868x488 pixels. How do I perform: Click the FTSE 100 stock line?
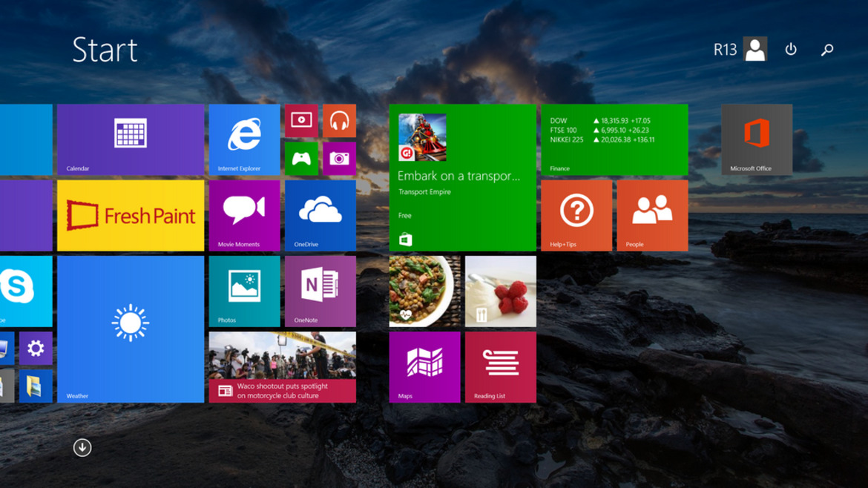(599, 131)
